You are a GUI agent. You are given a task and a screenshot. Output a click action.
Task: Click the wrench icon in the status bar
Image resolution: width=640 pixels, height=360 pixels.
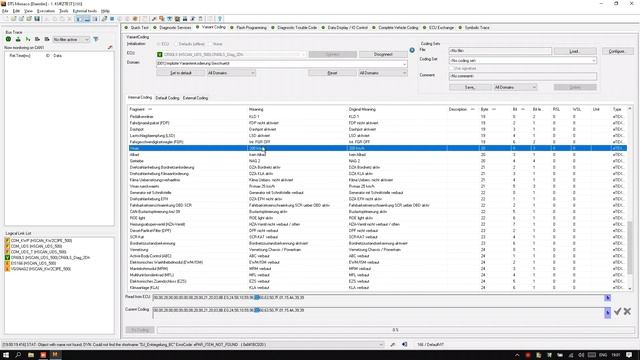coord(393,344)
